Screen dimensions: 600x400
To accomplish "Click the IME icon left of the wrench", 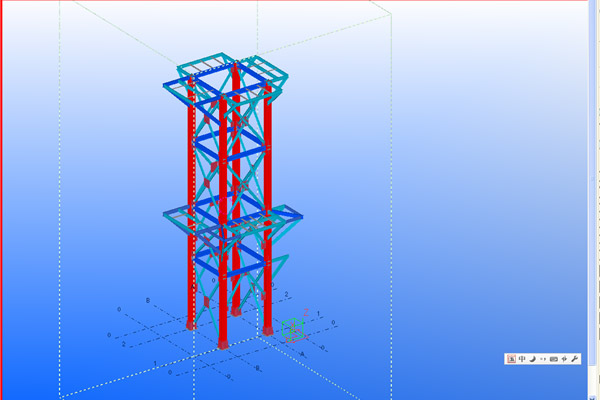I will (564, 359).
